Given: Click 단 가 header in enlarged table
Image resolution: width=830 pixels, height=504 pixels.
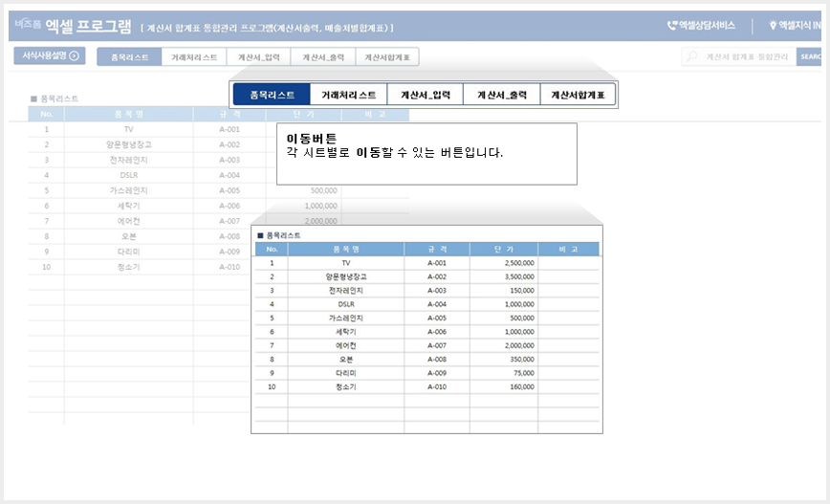Looking at the screenshot, I should tap(503, 250).
